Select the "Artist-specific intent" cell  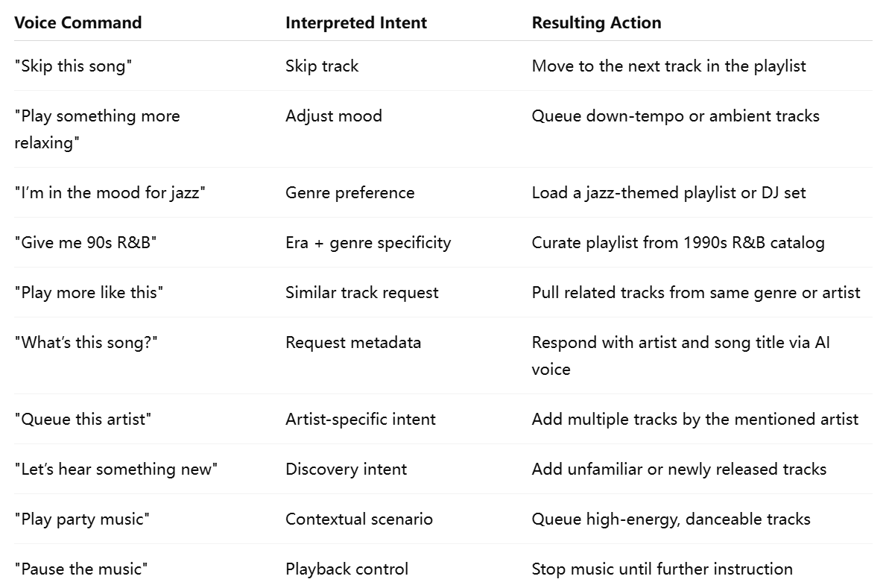pos(360,420)
